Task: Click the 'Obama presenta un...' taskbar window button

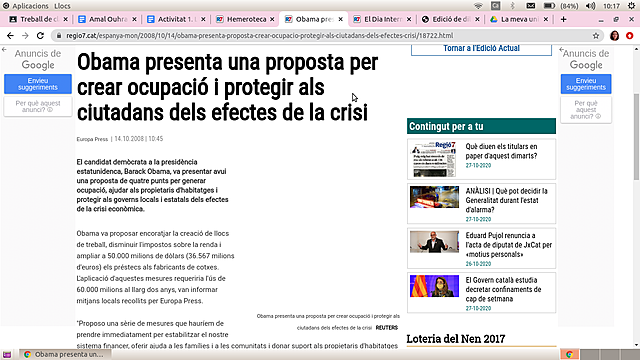Action: point(64,354)
